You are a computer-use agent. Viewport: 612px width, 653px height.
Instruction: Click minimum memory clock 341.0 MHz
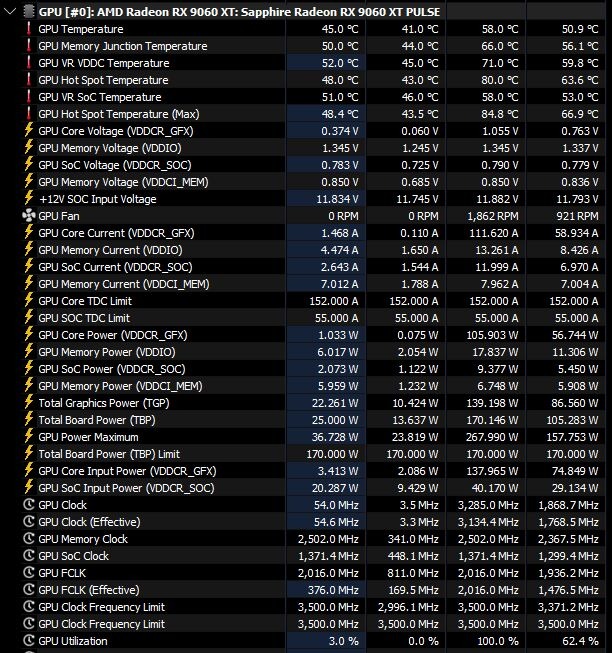[413, 539]
